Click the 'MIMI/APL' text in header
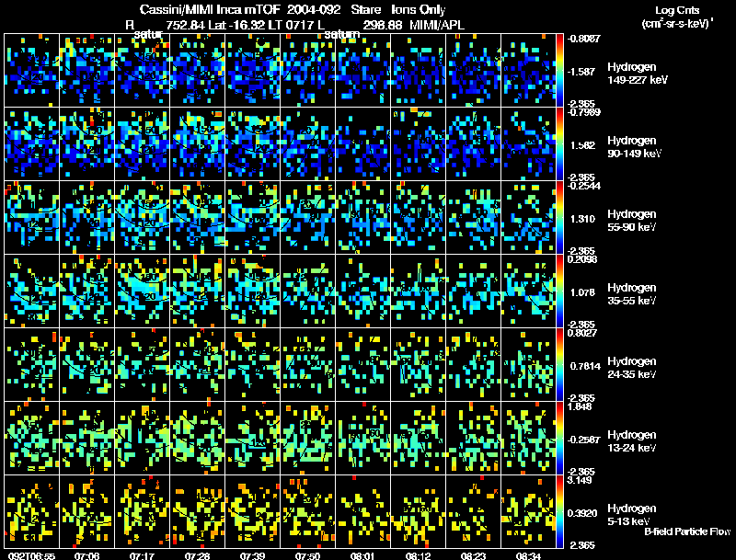This screenshot has width=736, height=560. click(437, 26)
